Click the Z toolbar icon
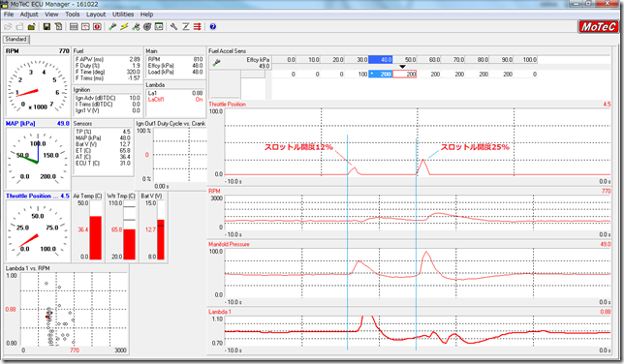The width and height of the screenshot is (624, 364). [185, 27]
